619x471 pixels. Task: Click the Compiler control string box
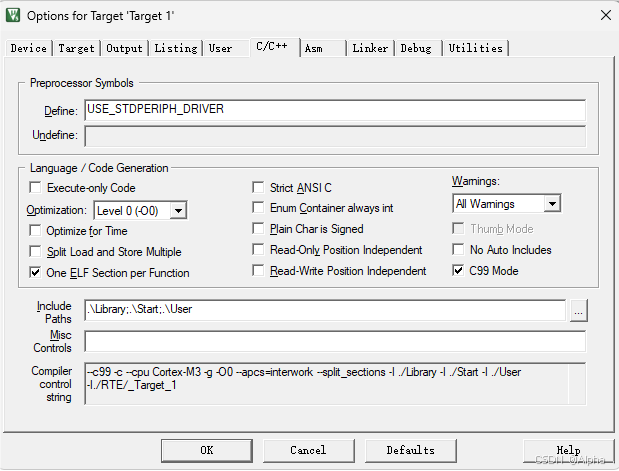click(x=335, y=384)
